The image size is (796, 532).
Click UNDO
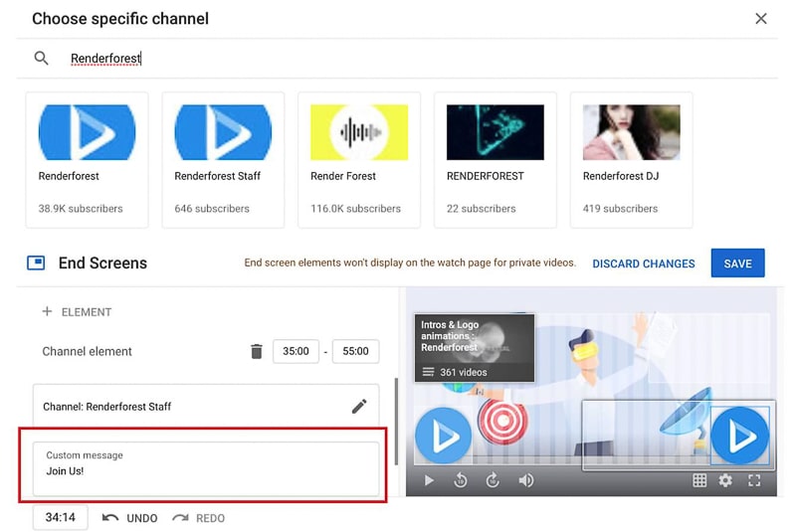pos(130,518)
